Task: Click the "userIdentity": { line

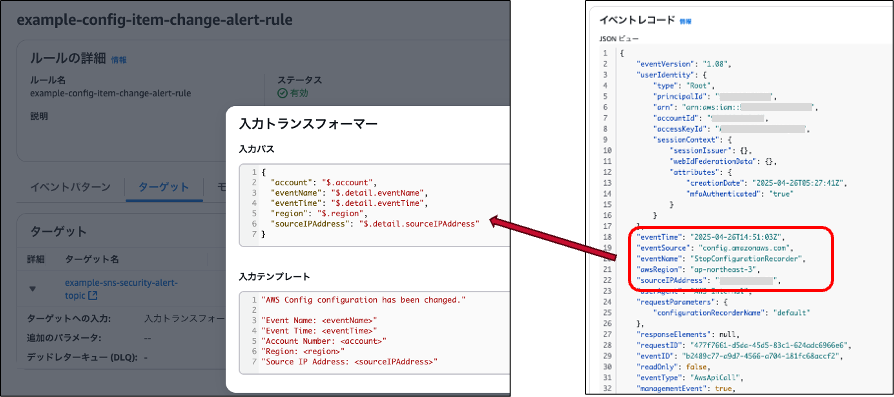Action: pyautogui.click(x=672, y=74)
